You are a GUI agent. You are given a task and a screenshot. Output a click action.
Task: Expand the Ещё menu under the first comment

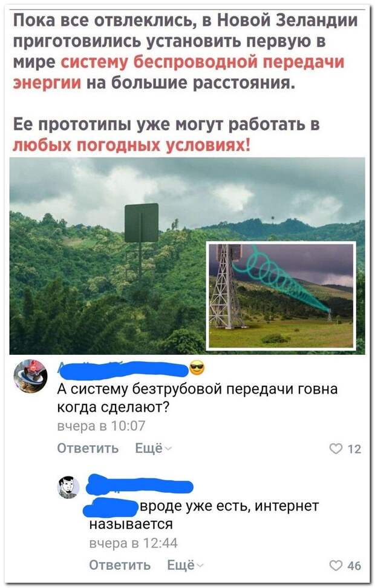tap(153, 448)
